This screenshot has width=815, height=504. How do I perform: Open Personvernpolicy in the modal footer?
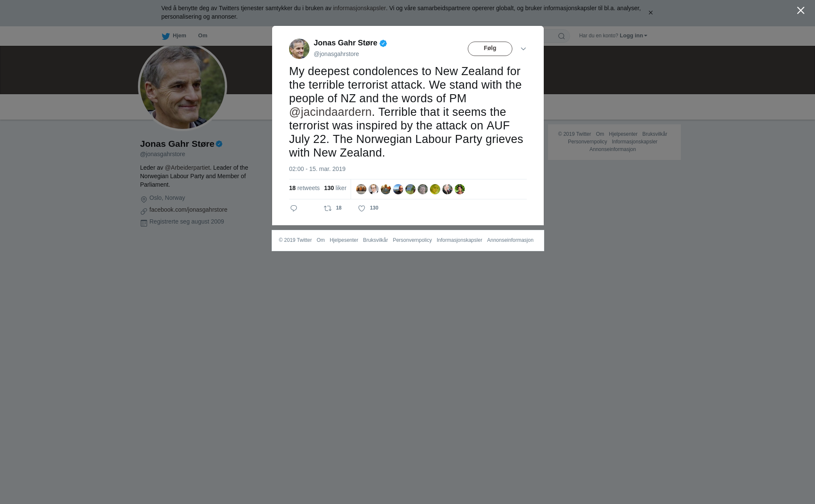pos(412,240)
